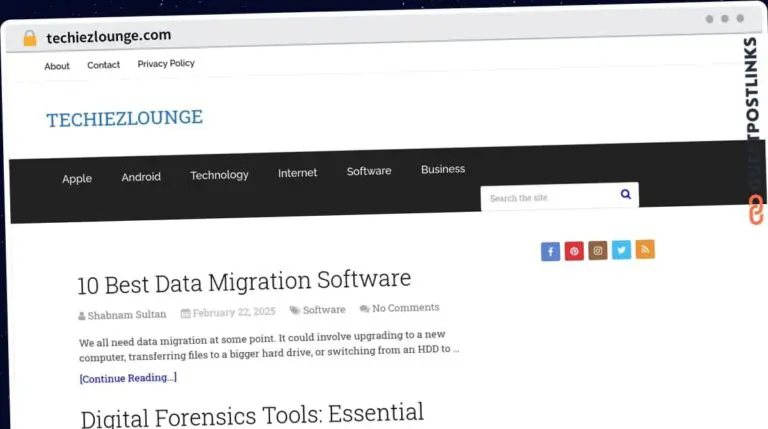Viewport: 768px width, 429px height.
Task: Click the RSS feed icon
Action: point(645,249)
